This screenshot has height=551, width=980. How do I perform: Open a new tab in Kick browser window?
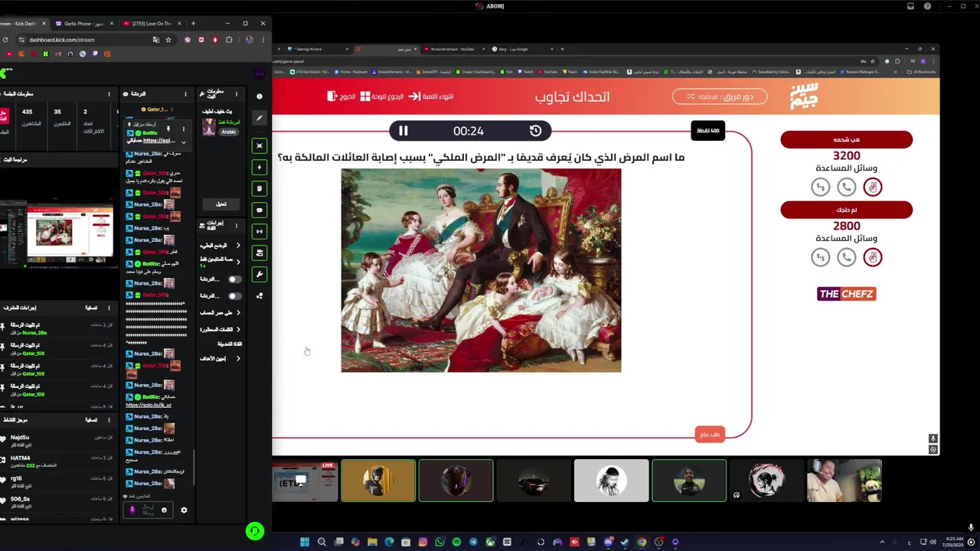[x=193, y=24]
